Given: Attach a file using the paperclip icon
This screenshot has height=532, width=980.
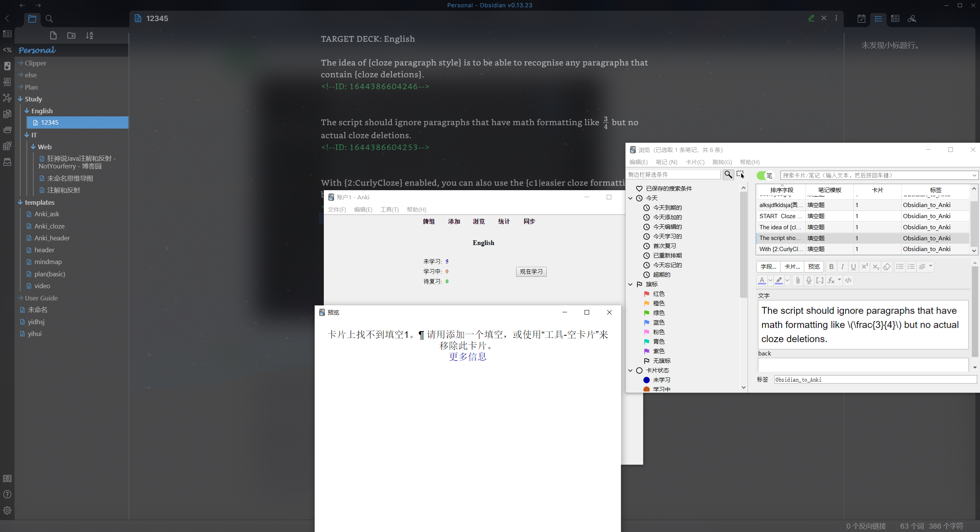Looking at the screenshot, I should point(798,281).
